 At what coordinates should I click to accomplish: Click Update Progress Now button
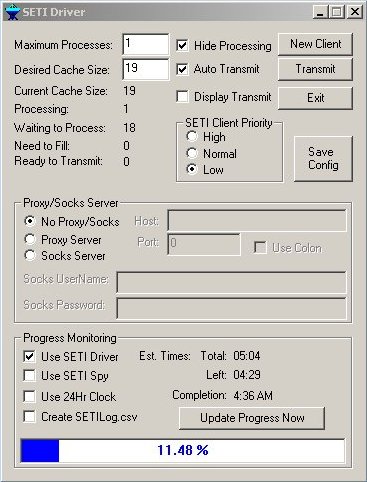tap(252, 418)
